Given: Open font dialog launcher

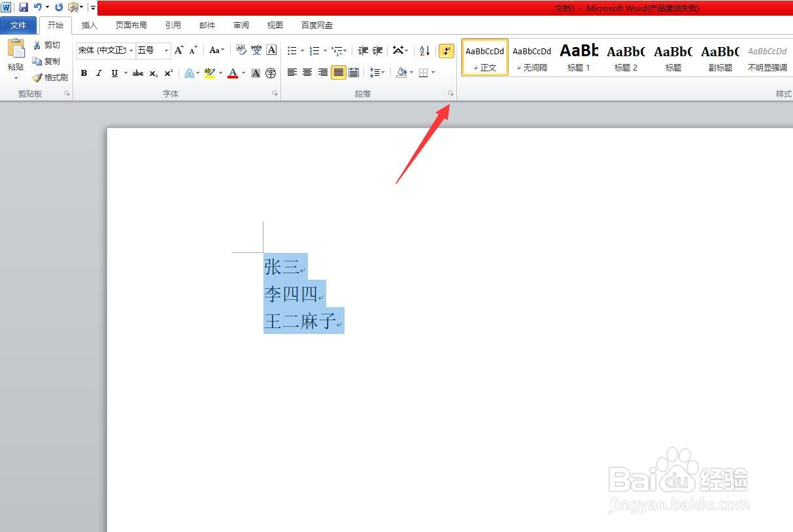Looking at the screenshot, I should pos(275,94).
